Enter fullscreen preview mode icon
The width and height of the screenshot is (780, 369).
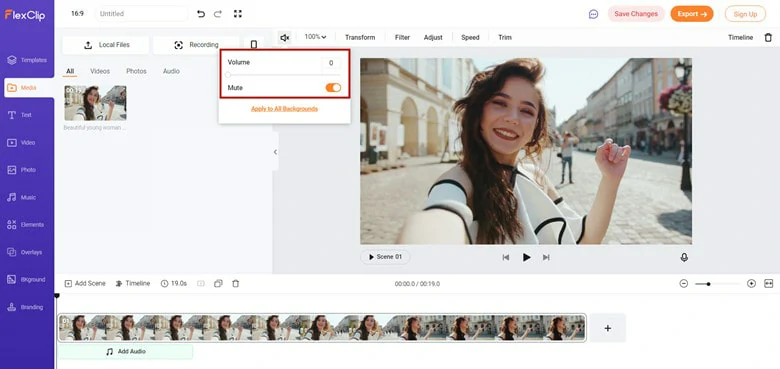coord(237,14)
